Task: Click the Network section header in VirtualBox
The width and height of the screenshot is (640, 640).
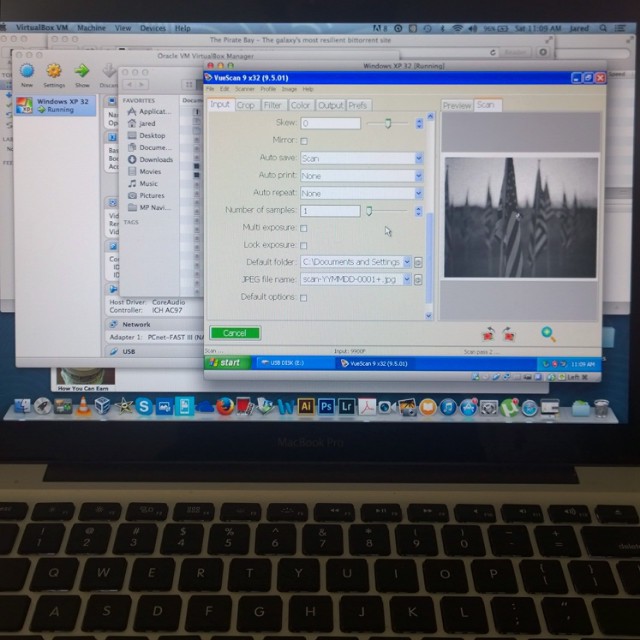Action: pyautogui.click(x=136, y=324)
